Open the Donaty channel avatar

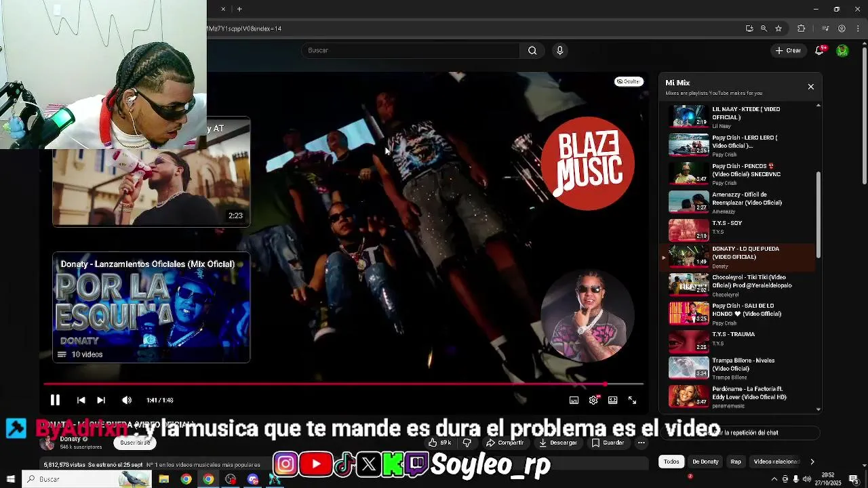coord(47,443)
